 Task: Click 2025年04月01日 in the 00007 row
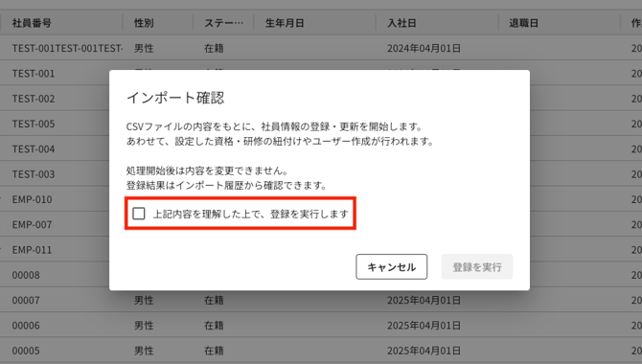(424, 300)
